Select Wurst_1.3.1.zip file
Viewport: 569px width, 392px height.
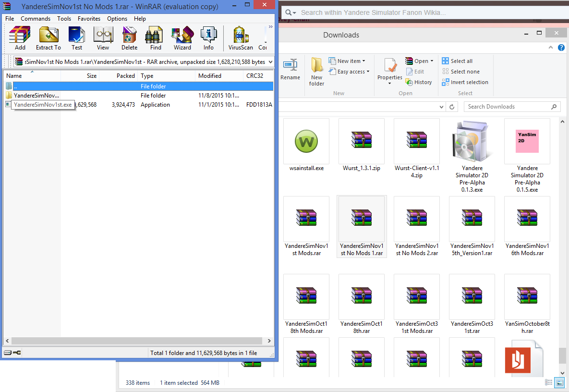(362, 145)
